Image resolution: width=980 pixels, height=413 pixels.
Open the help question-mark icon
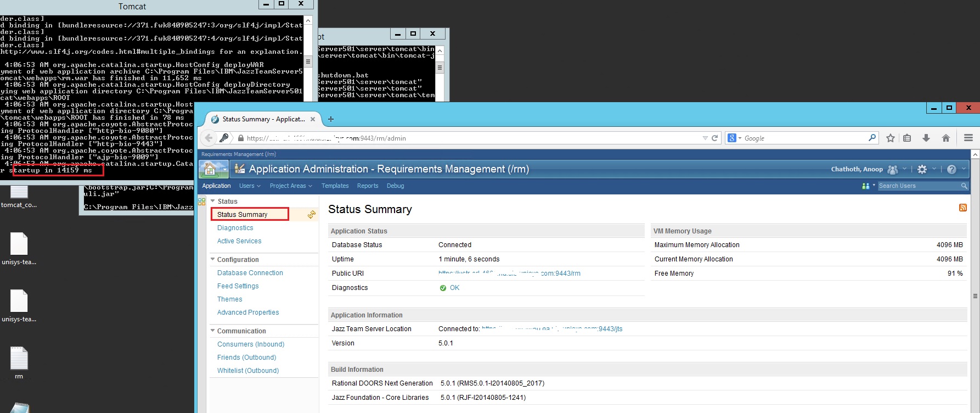[x=951, y=170]
